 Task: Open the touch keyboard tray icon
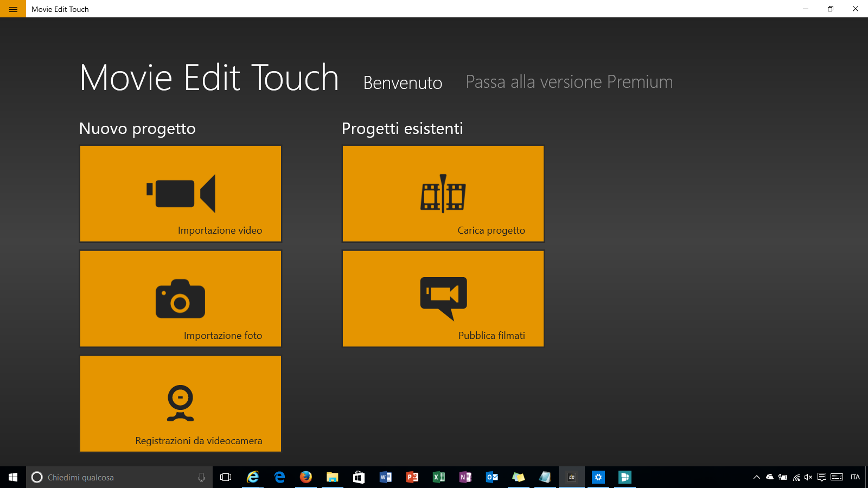(x=837, y=477)
